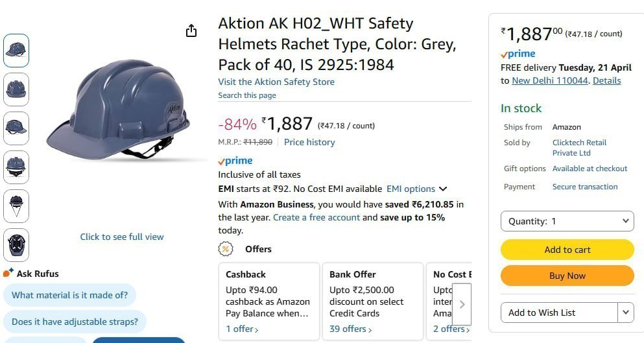Click New Delhi 110044 delivery location link
This screenshot has width=644, height=343.
point(549,80)
